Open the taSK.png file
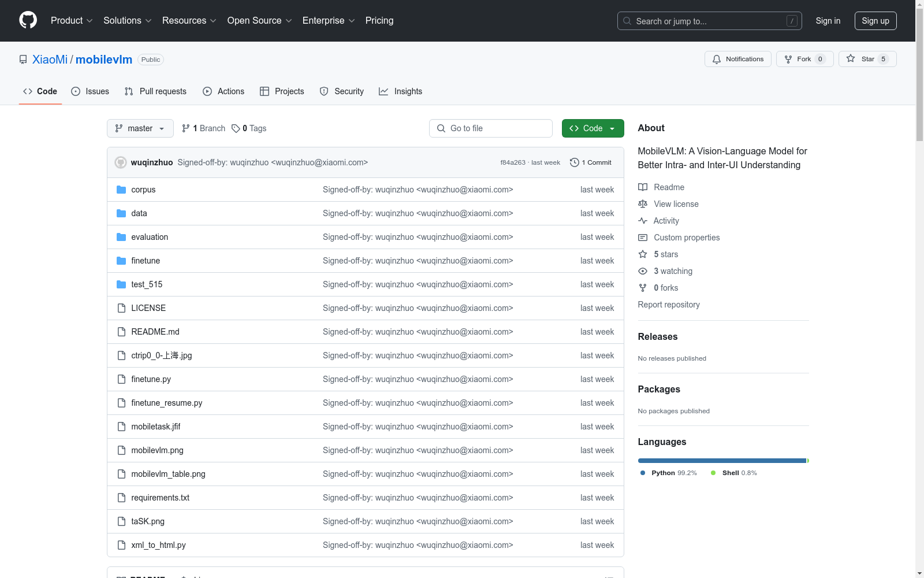The width and height of the screenshot is (924, 578). click(148, 521)
